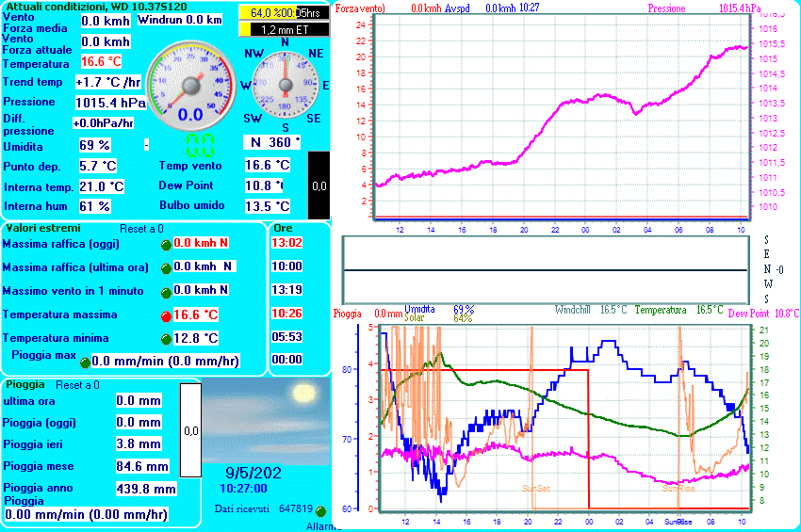Click Reset a 0 in Pioggia panel
801x532 pixels.
coord(77,385)
